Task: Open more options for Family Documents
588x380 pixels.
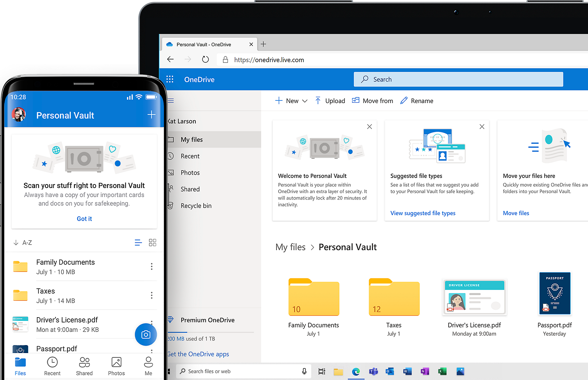Action: (x=152, y=266)
